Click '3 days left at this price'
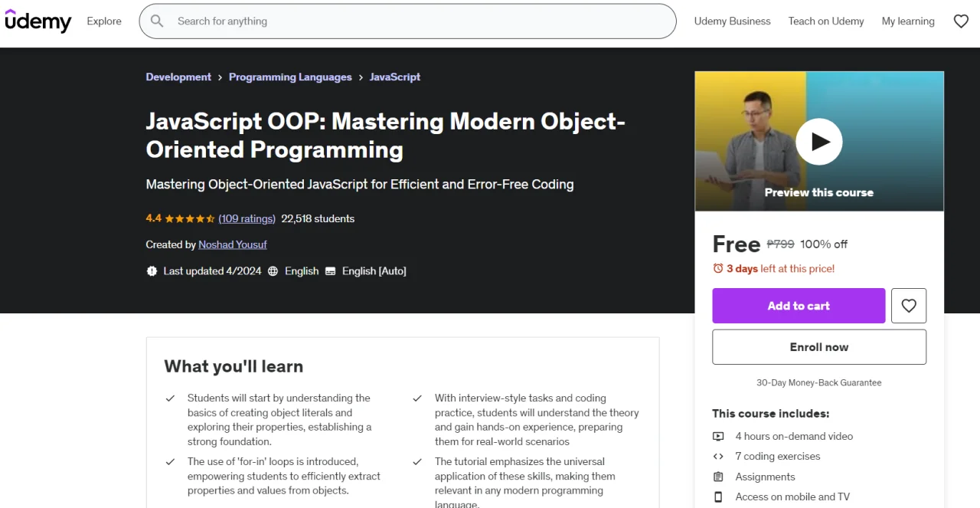Viewport: 980px width, 508px height. tap(780, 268)
